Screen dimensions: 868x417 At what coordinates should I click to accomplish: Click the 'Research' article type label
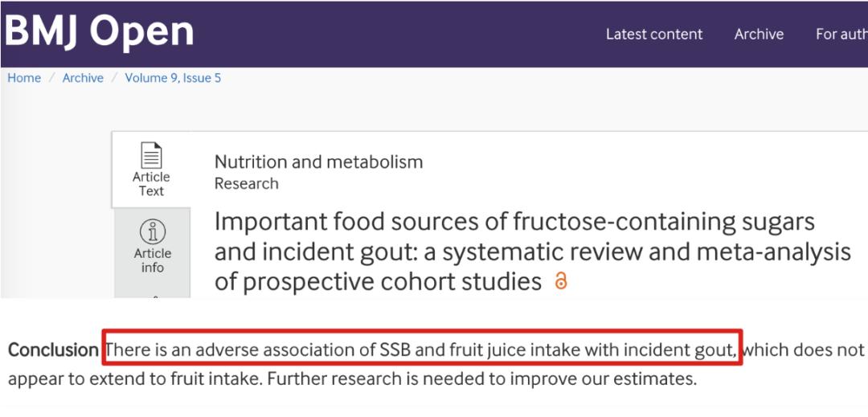coord(247,183)
